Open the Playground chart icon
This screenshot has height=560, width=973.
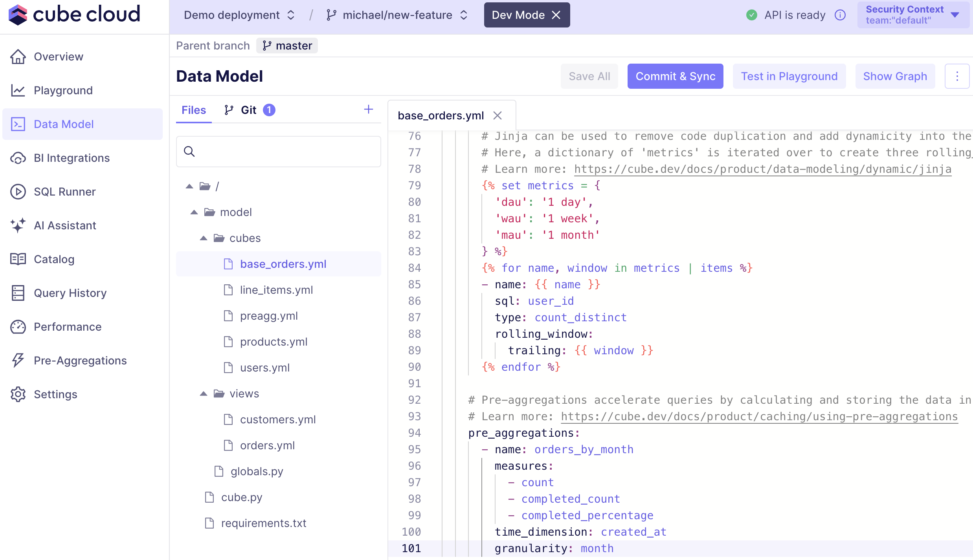[x=18, y=90]
